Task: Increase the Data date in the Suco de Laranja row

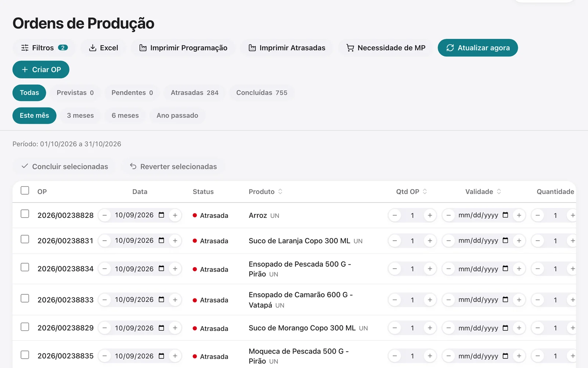Action: [x=175, y=241]
